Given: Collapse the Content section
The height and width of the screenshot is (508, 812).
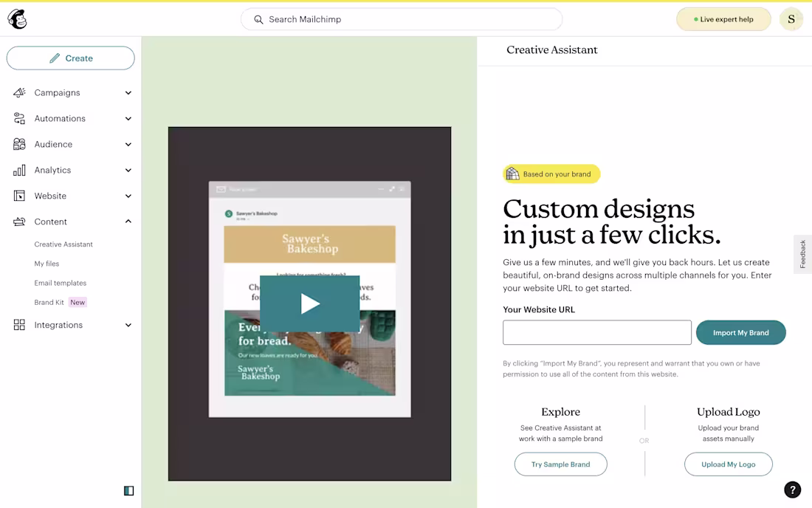Looking at the screenshot, I should tap(127, 222).
